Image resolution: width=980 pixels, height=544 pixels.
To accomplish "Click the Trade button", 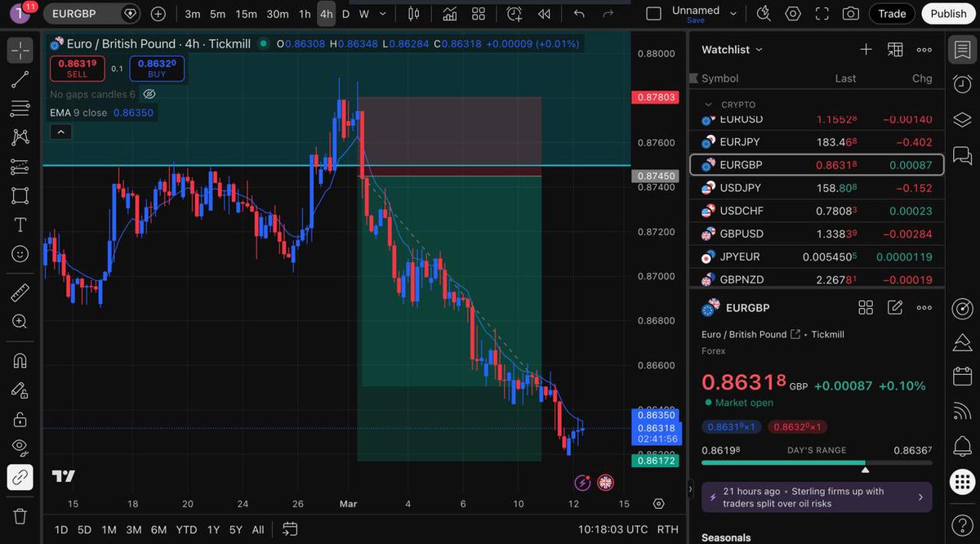I will coord(892,14).
